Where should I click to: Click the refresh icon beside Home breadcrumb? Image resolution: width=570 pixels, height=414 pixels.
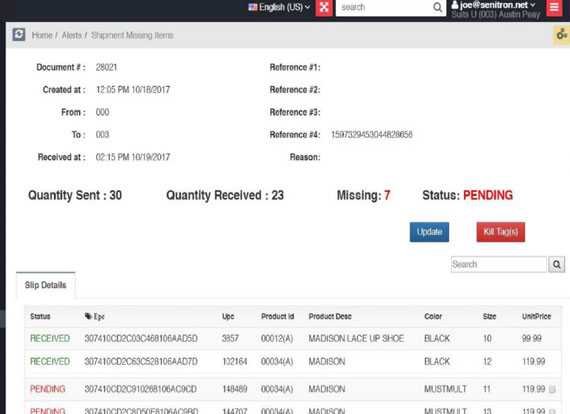pyautogui.click(x=19, y=35)
